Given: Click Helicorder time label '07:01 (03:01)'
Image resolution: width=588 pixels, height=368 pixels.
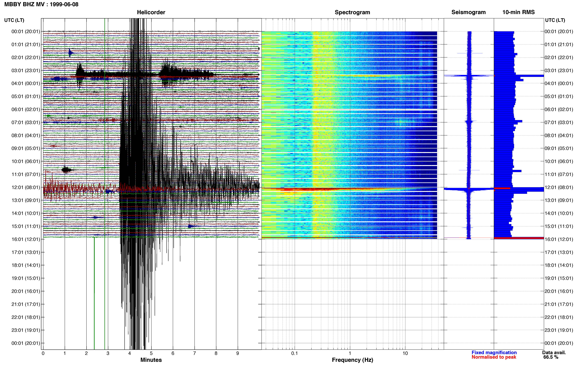Looking at the screenshot, I should 26,122.
